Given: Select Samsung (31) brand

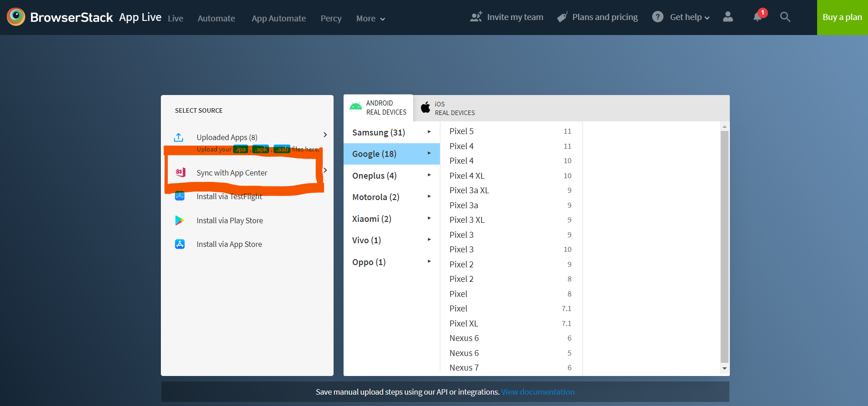Looking at the screenshot, I should tap(392, 132).
